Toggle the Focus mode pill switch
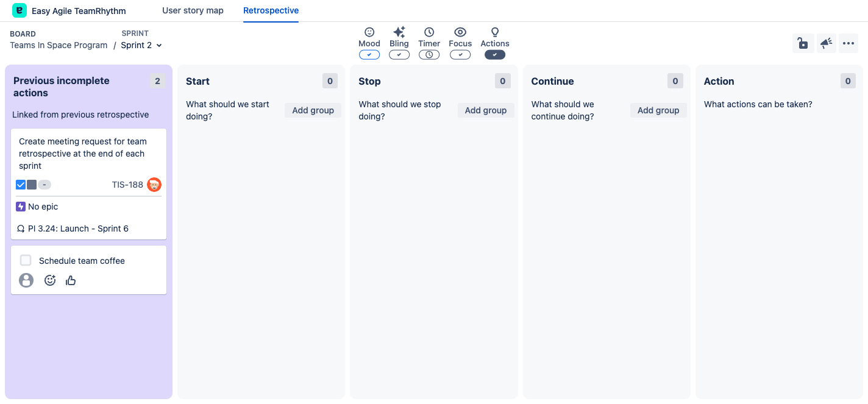This screenshot has width=868, height=404. pos(460,55)
